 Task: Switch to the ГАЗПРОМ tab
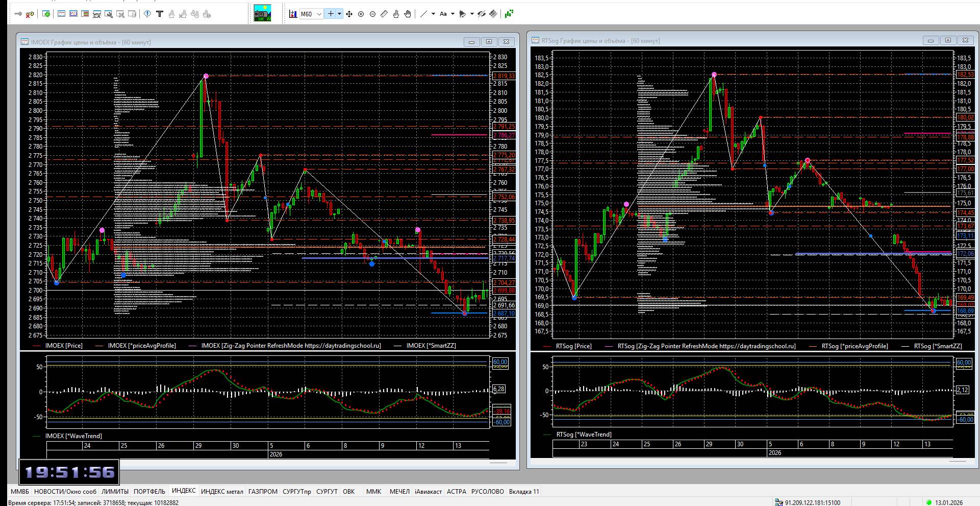click(263, 492)
